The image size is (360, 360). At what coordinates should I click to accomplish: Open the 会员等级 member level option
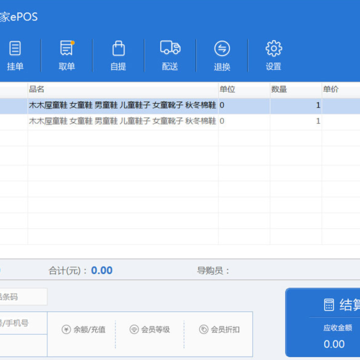click(x=150, y=330)
